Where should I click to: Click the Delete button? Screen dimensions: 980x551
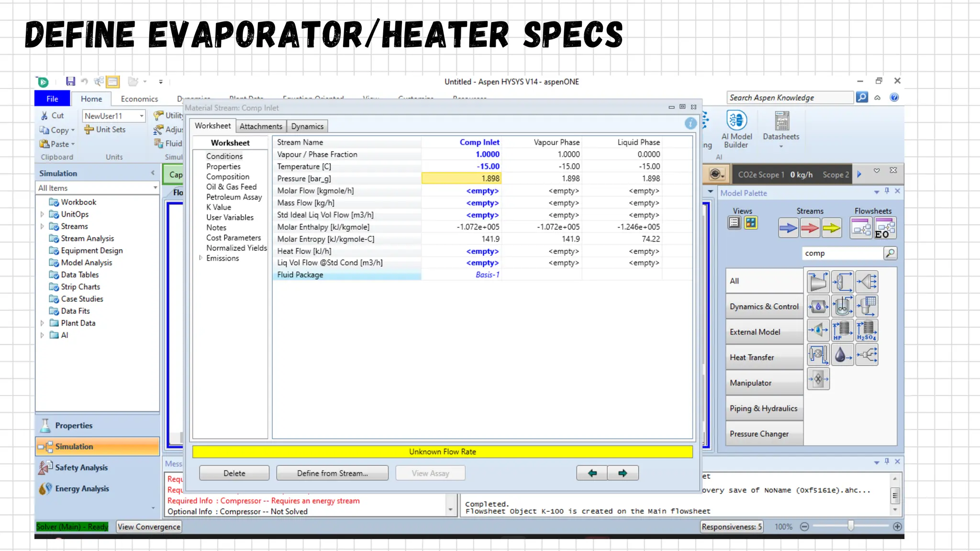[x=234, y=473]
